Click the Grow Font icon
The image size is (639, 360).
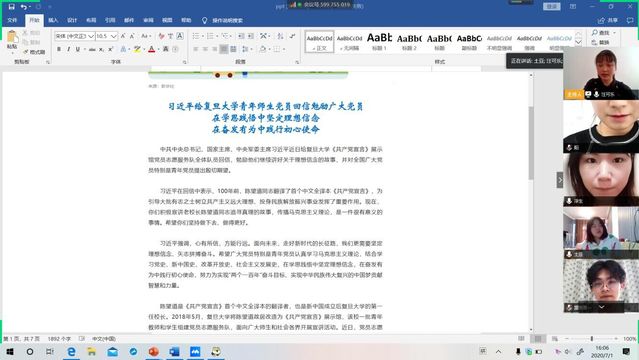pos(123,36)
